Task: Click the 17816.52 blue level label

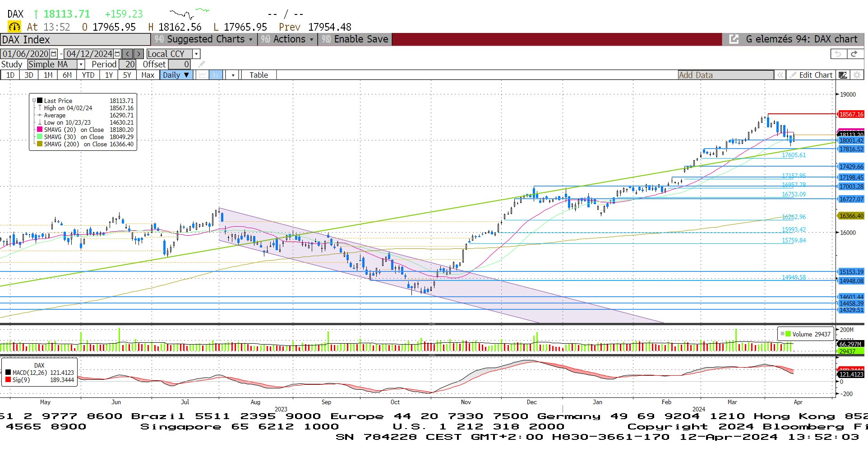Action: (x=851, y=149)
